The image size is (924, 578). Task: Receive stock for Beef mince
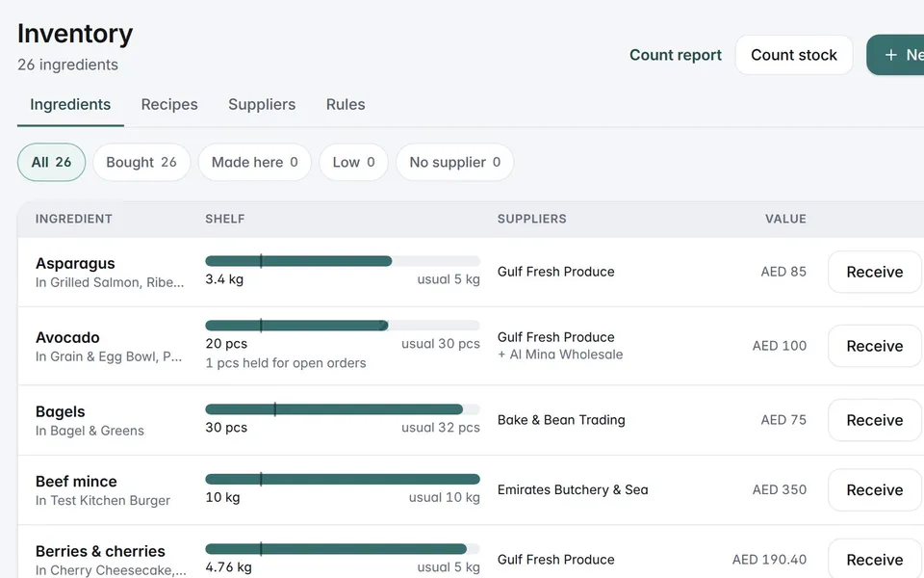875,490
